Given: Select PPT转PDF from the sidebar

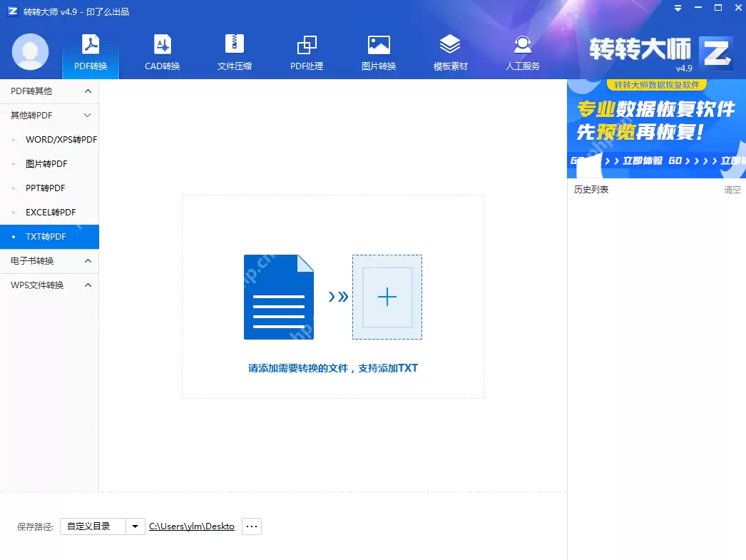Looking at the screenshot, I should coord(46,188).
